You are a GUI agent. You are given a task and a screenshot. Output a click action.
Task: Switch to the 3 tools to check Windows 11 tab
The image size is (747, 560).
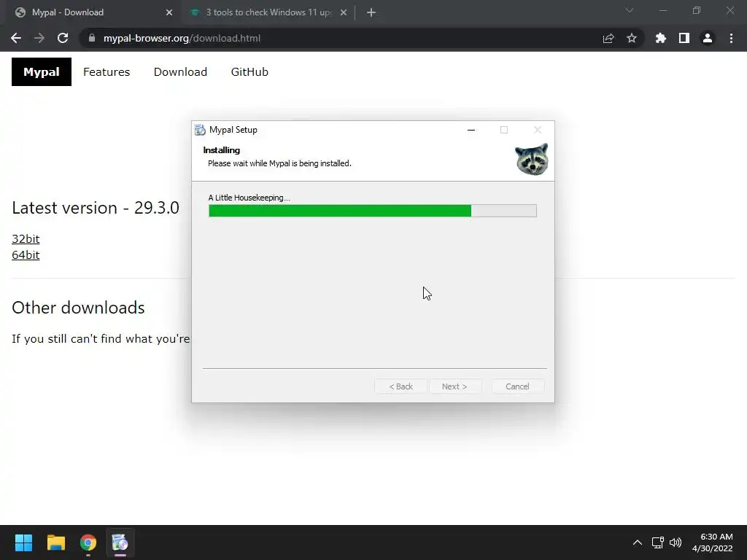click(269, 12)
